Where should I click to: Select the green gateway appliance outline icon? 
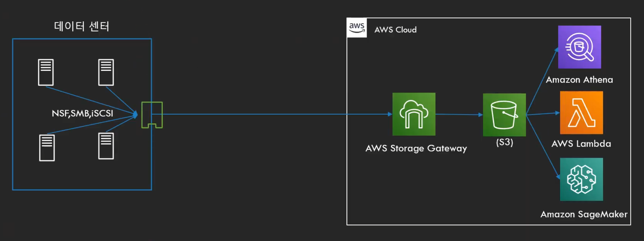[152, 115]
